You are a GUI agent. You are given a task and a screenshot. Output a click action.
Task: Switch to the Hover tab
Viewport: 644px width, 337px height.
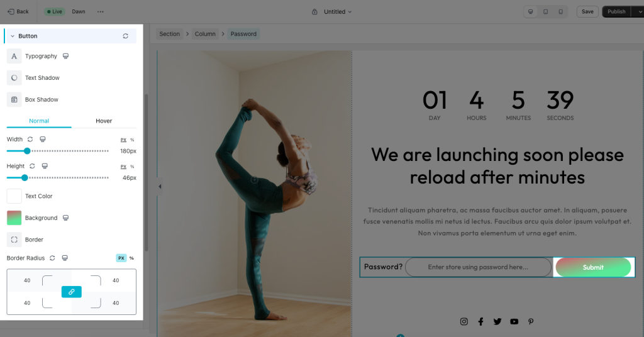pyautogui.click(x=104, y=121)
